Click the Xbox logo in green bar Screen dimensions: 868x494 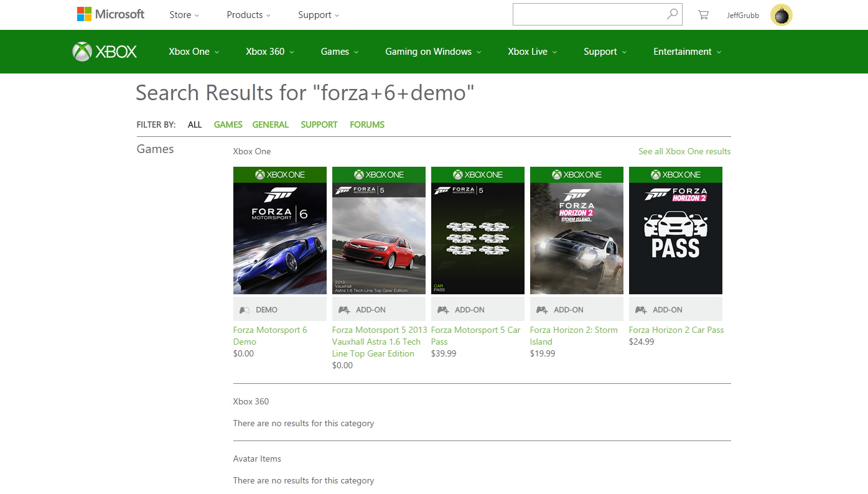pyautogui.click(x=105, y=52)
